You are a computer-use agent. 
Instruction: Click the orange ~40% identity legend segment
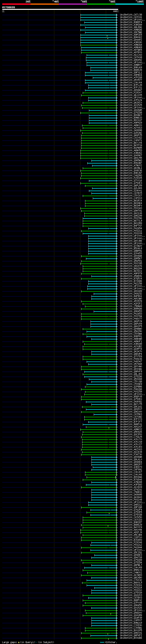click(45, 4)
